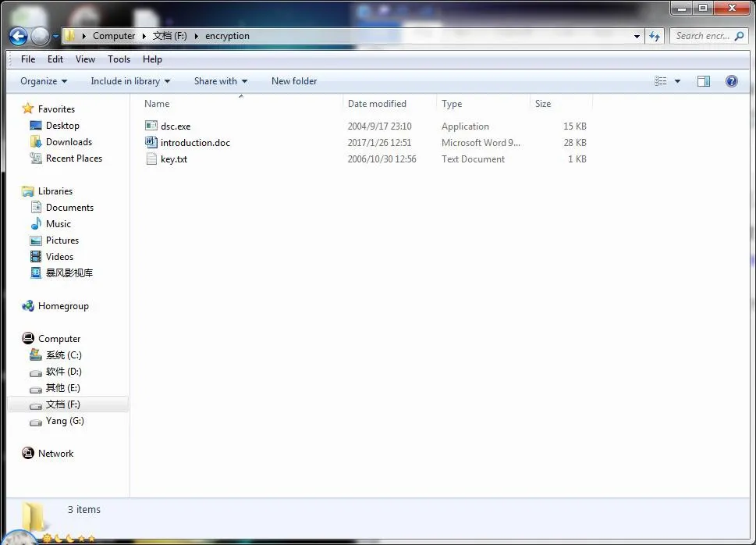Open the key.txt text file
756x545 pixels.
pyautogui.click(x=175, y=159)
